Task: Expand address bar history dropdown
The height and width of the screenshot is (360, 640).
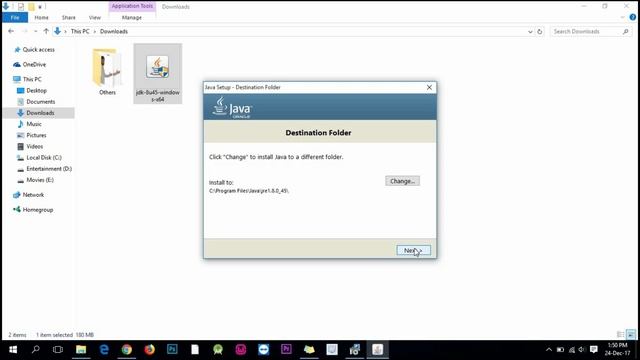Action: (530, 31)
